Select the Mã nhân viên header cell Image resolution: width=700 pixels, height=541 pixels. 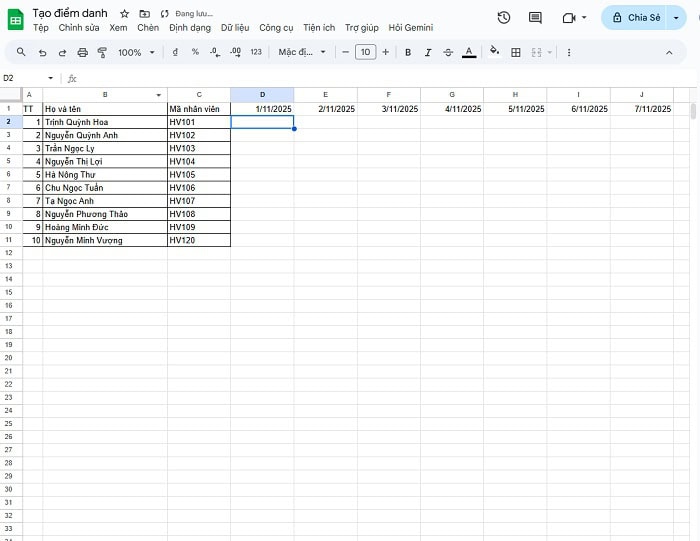199,109
